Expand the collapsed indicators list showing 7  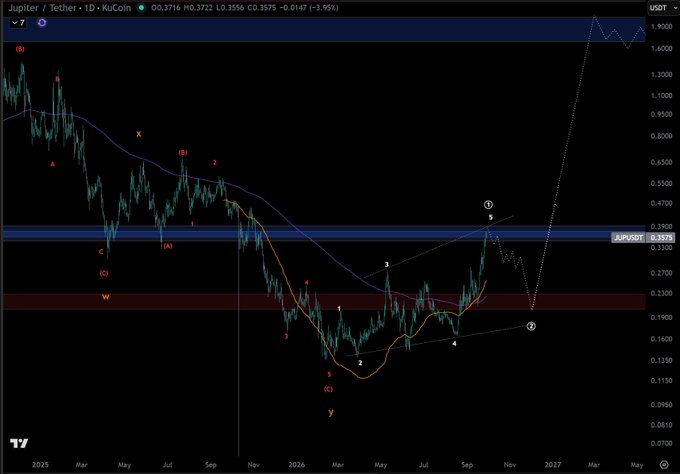pos(18,23)
